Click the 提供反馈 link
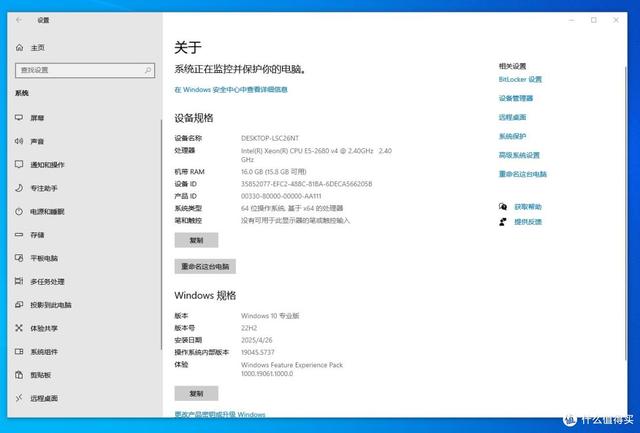Viewport: 640px width, 433px height. pos(528,222)
